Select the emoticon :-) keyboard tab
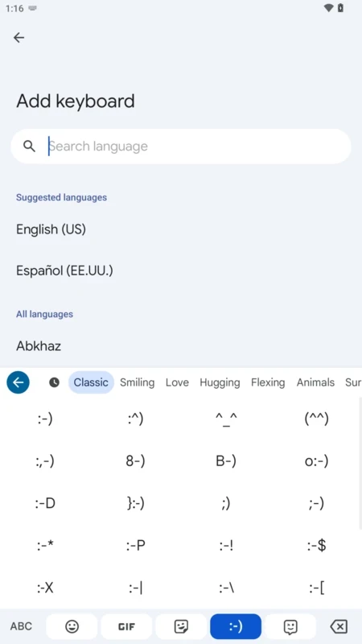 (236, 626)
